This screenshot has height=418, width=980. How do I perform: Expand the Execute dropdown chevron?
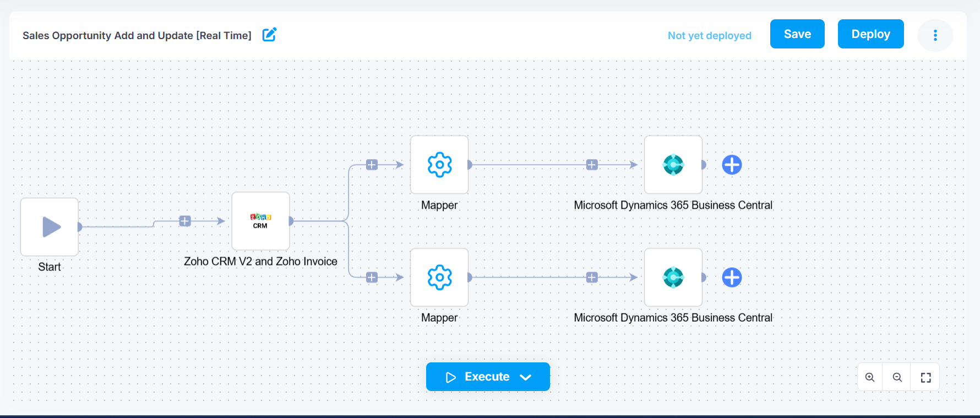(526, 377)
